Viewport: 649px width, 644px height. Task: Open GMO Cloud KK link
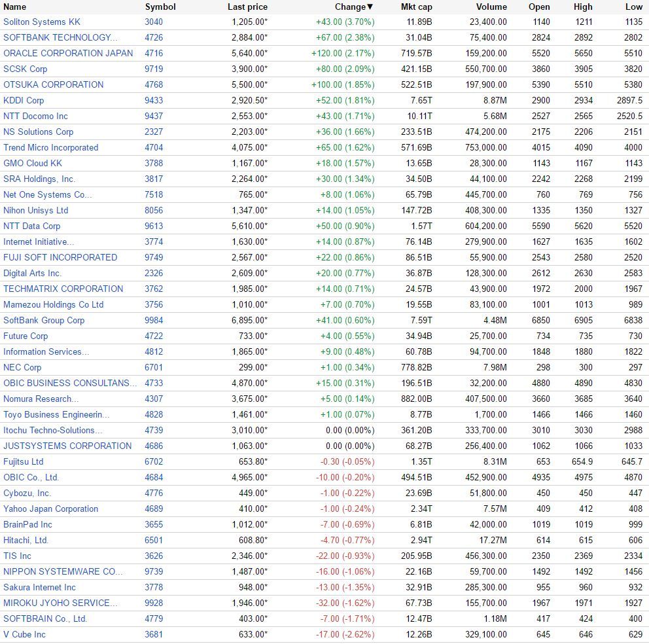point(33,164)
